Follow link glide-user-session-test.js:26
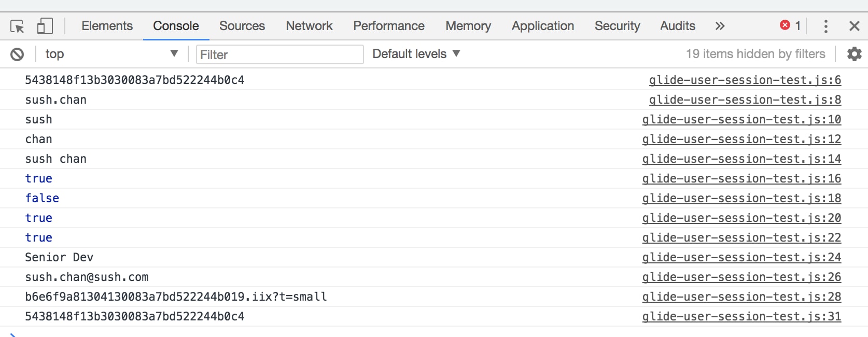 pos(741,277)
